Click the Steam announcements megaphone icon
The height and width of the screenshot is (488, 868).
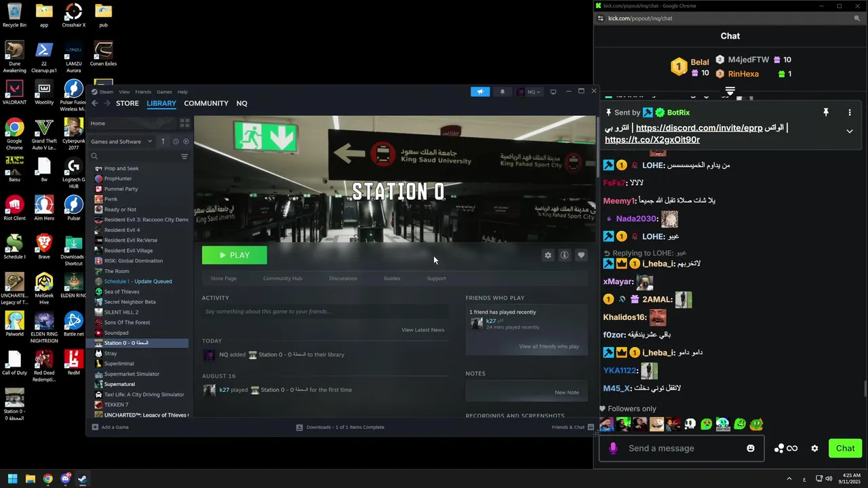point(480,91)
